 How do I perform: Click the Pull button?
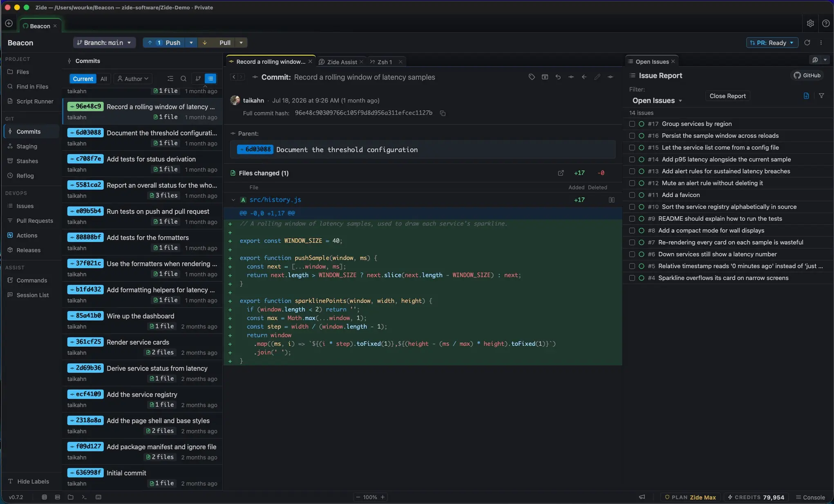217,42
